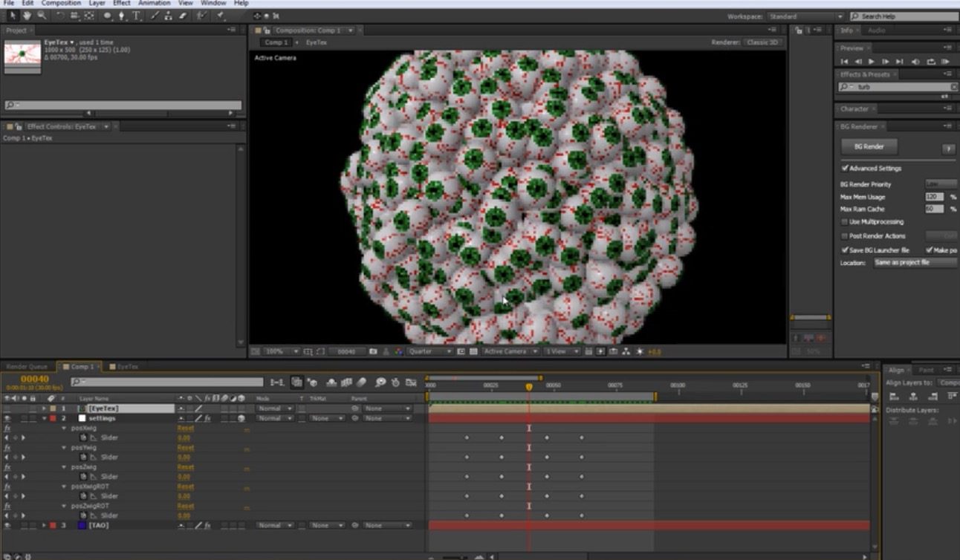The height and width of the screenshot is (560, 960).
Task: Click the current time indicator marker
Action: coord(529,387)
